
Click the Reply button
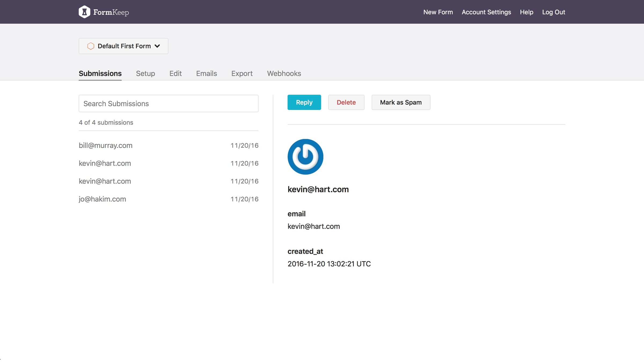pyautogui.click(x=304, y=102)
